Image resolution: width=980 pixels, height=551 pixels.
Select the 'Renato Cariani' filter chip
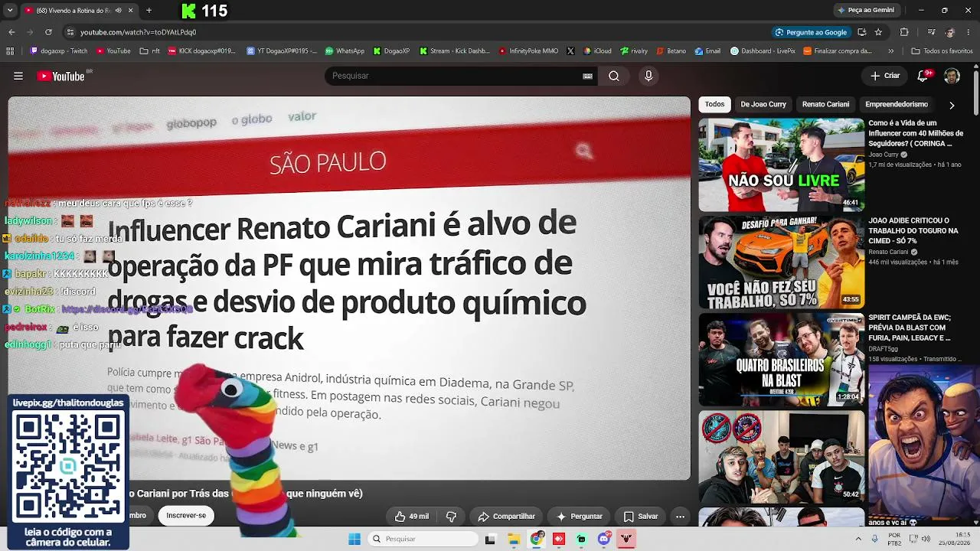click(825, 104)
